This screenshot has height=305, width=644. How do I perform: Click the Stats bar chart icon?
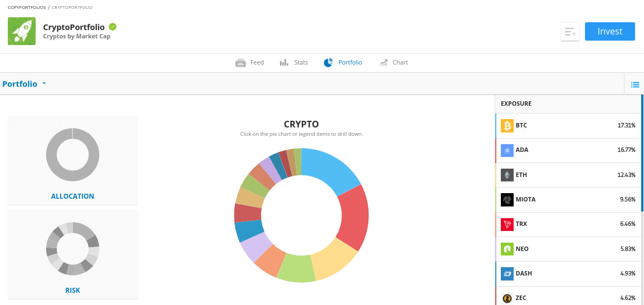(284, 63)
